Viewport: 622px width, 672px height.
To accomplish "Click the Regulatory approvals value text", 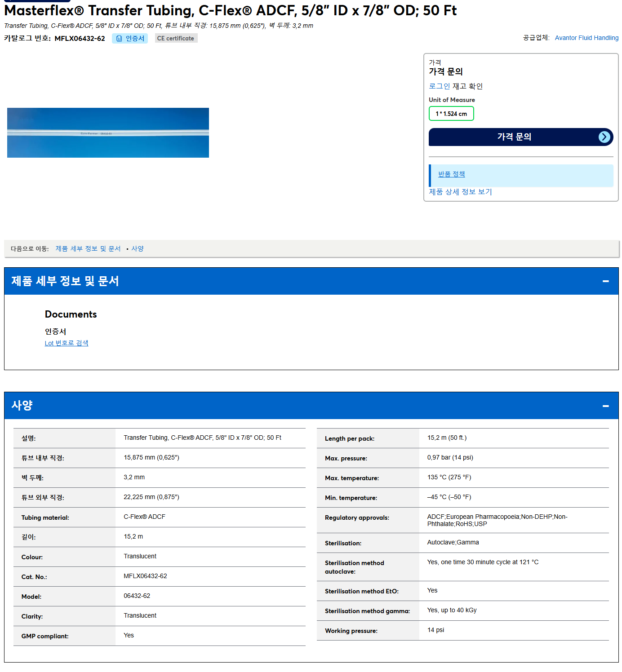I will point(497,521).
